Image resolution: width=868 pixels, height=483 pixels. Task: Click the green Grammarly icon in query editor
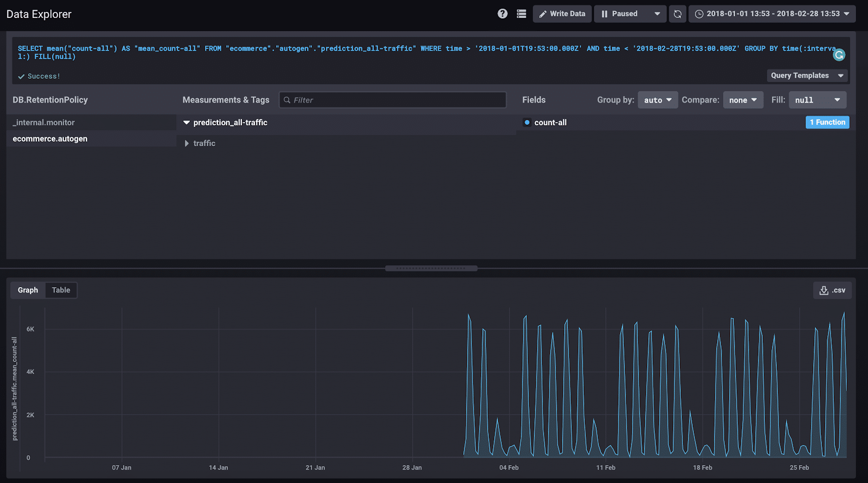839,55
